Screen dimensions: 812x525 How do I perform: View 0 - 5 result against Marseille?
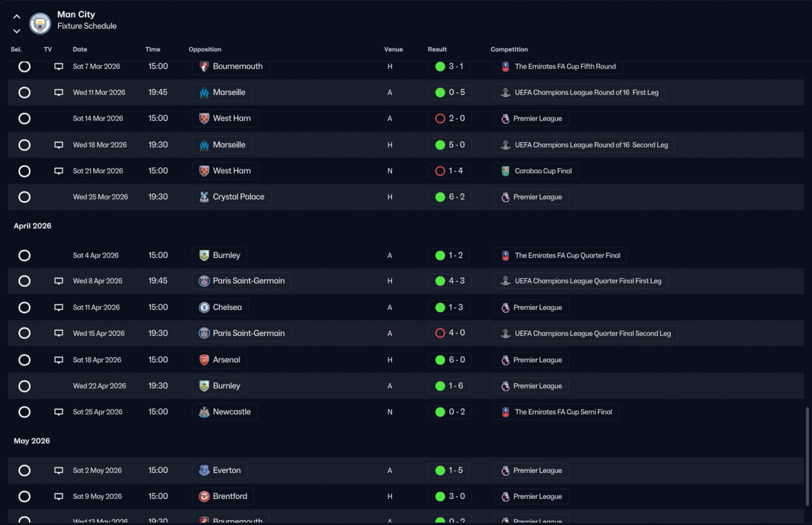point(450,93)
